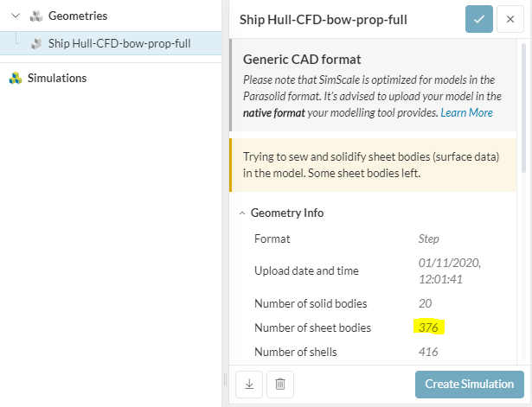Click the Geometries cube icon in tree
Screen dimensions: 532x407
35,16
